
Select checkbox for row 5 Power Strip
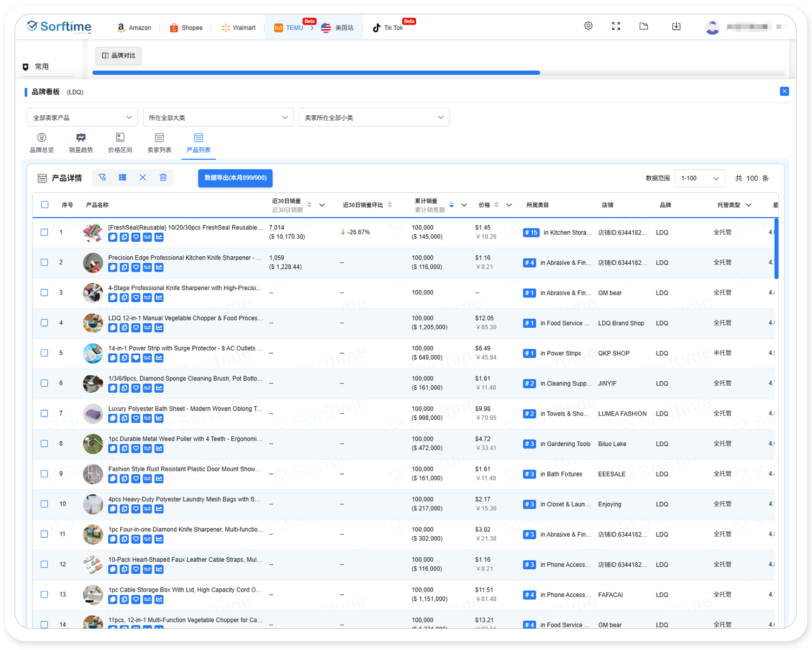[x=44, y=353]
